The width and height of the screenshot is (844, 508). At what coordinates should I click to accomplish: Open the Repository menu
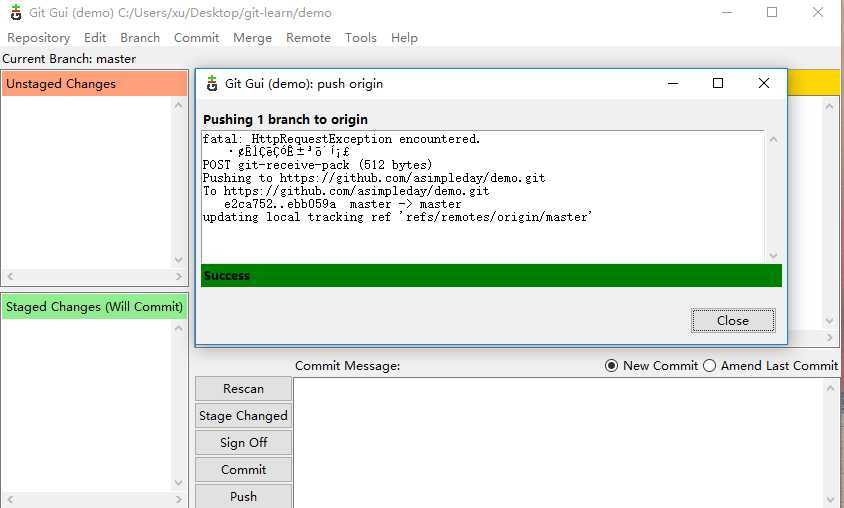(x=39, y=38)
